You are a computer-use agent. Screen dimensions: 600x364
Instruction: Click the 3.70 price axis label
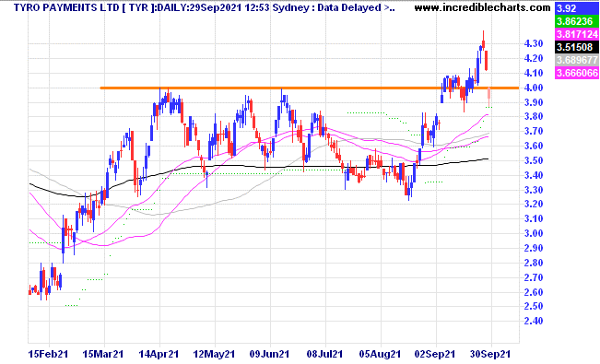coord(534,131)
